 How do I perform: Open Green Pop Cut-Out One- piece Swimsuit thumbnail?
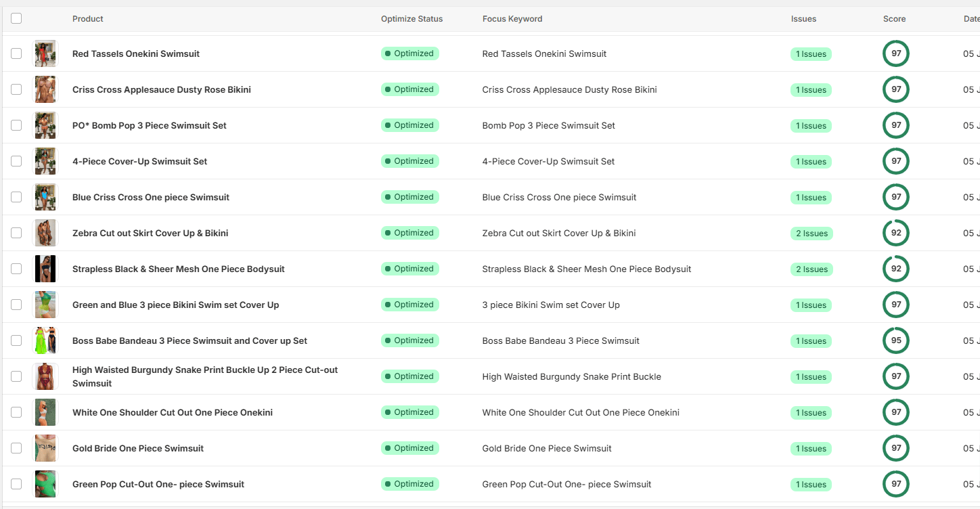tap(45, 484)
